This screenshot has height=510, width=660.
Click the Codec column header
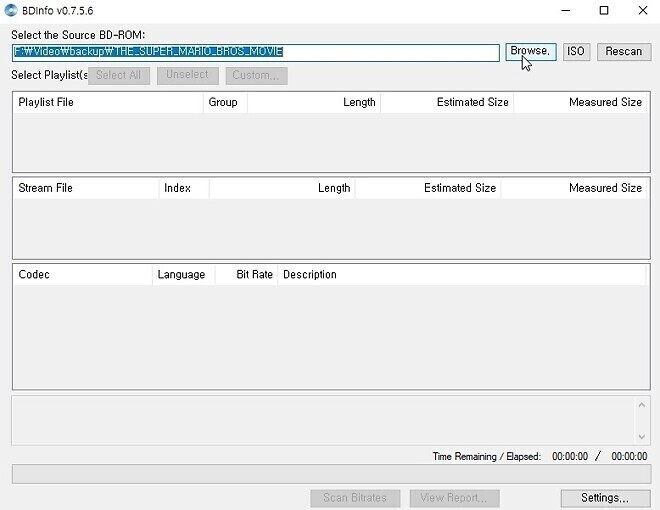tap(82, 274)
